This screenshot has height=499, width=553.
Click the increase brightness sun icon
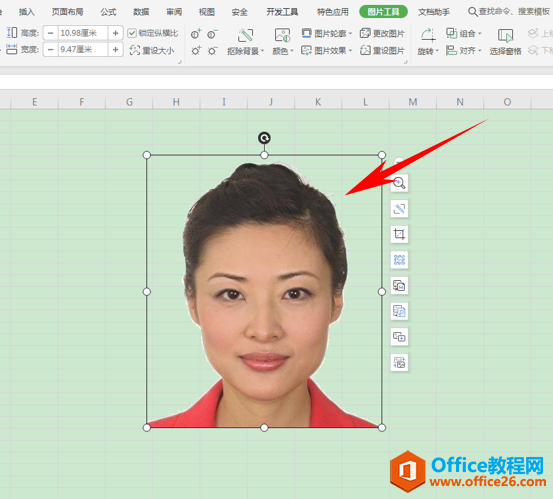point(196,51)
